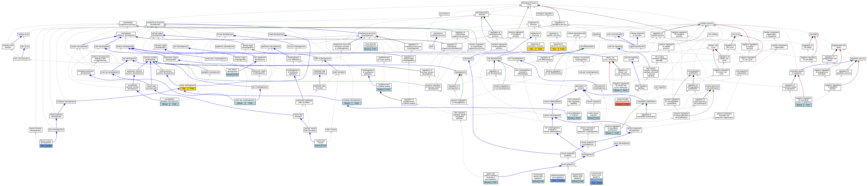Click the 'taxis' node
Viewport: 868px width, 186px height.
pyautogui.click(x=432, y=47)
